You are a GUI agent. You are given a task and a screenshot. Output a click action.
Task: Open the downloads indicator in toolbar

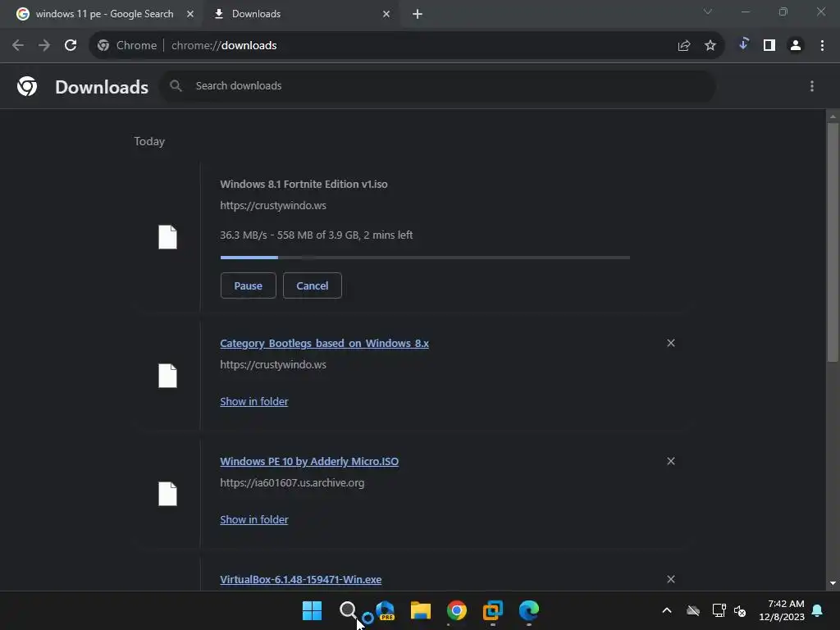coord(743,44)
